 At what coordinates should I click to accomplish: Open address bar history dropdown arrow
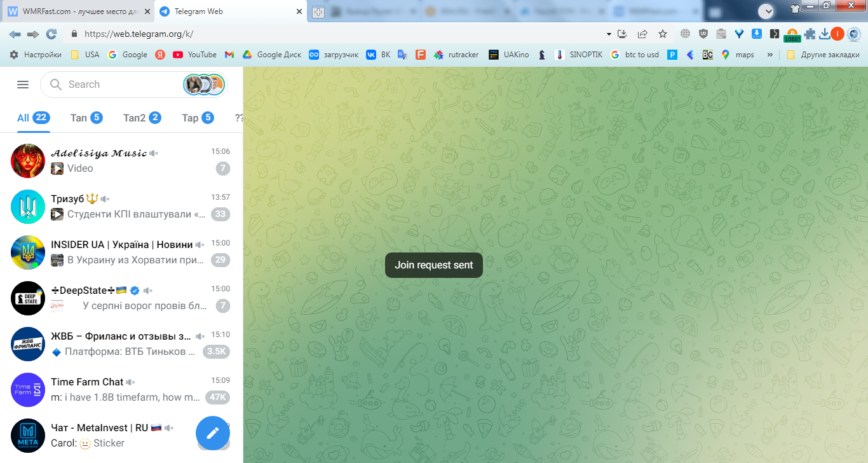tap(609, 34)
